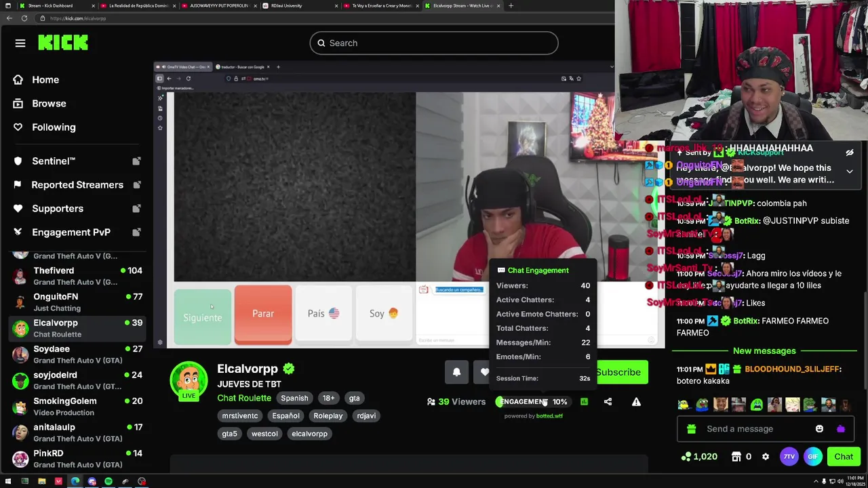This screenshot has height=488, width=868.
Task: Click the 39 Viewers count
Action: [456, 402]
